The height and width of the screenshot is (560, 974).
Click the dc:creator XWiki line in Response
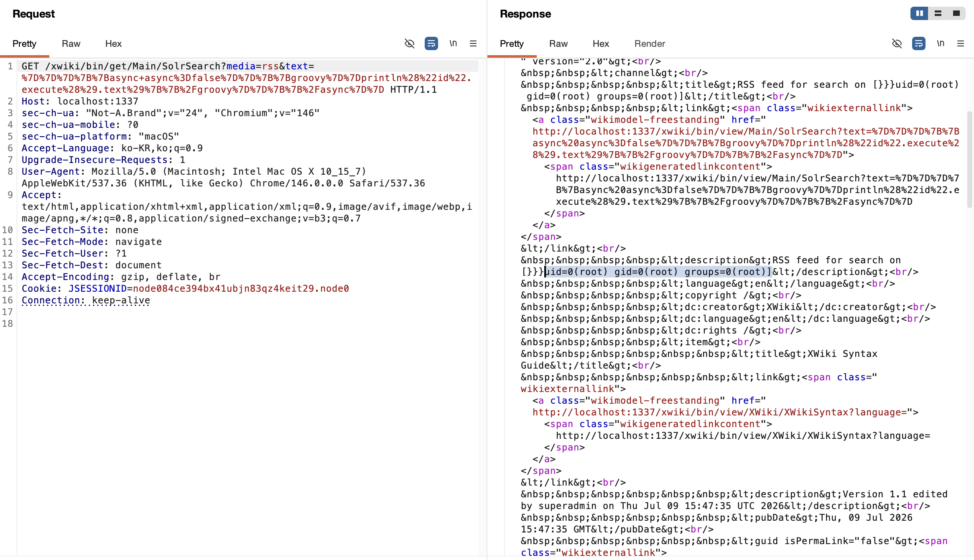click(728, 307)
